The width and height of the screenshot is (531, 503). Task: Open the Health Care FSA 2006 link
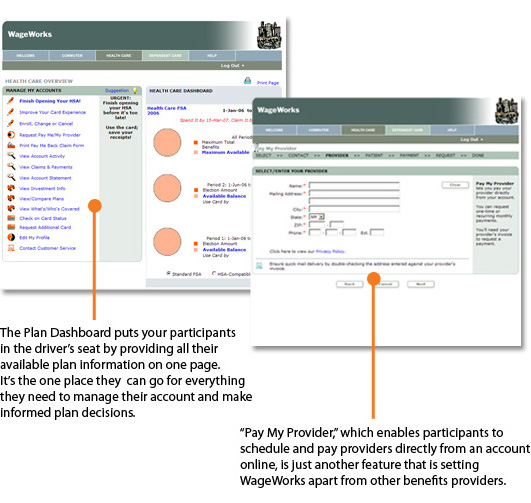tap(167, 110)
